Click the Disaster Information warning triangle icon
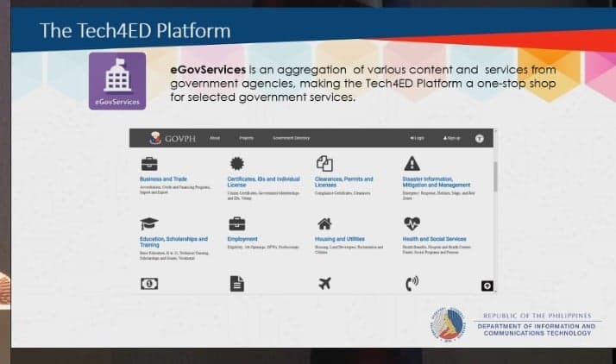Viewport: 616px width, 364px height. (412, 164)
